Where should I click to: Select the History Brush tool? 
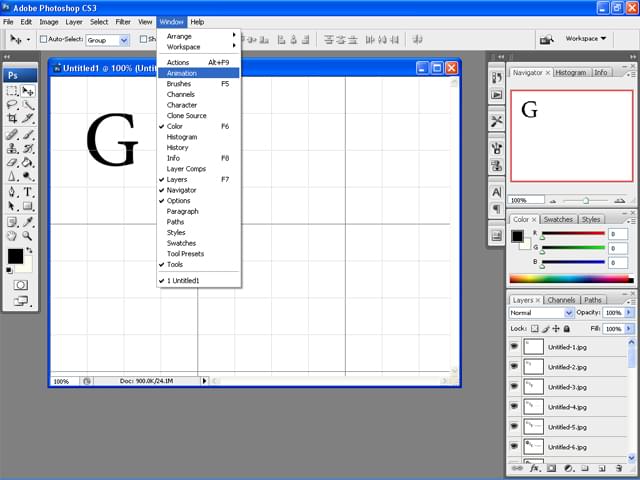[28, 148]
